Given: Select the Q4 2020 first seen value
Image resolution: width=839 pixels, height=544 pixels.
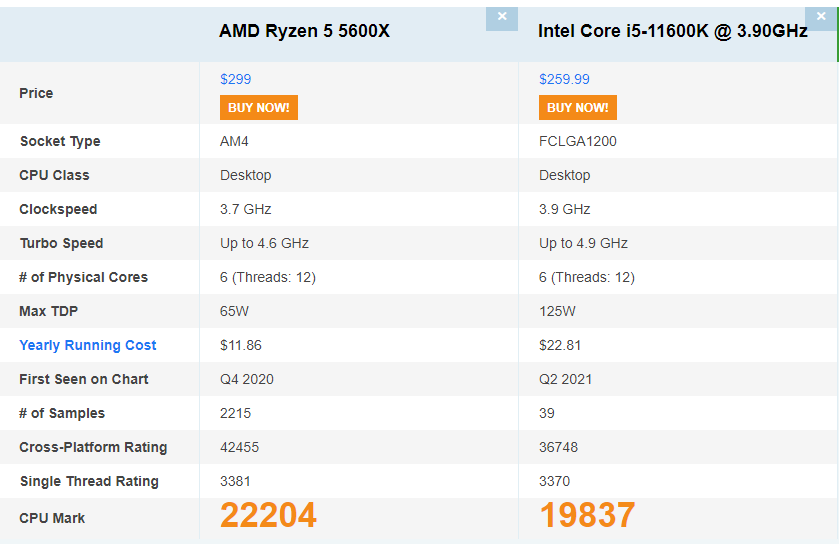Looking at the screenshot, I should pos(247,379).
